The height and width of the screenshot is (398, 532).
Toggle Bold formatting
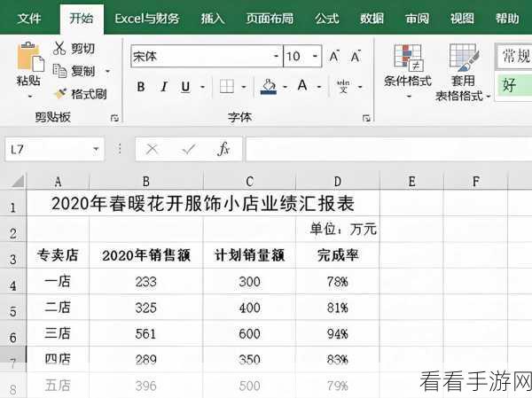click(141, 87)
